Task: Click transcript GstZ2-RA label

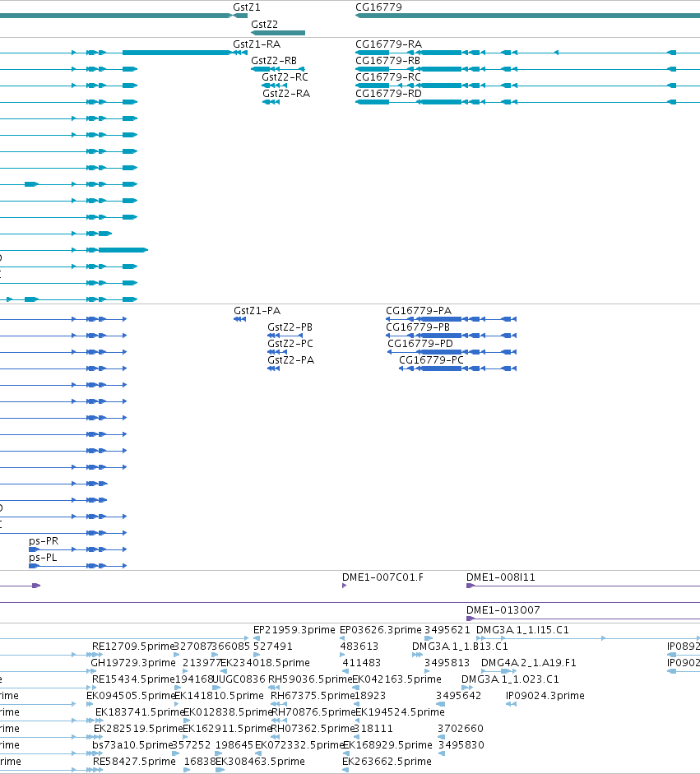Action: (x=286, y=94)
